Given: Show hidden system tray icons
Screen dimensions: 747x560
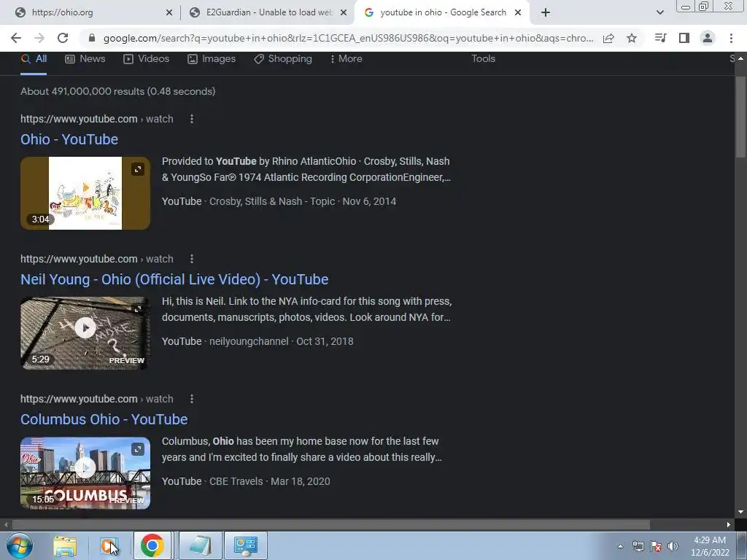Looking at the screenshot, I should pos(620,546).
